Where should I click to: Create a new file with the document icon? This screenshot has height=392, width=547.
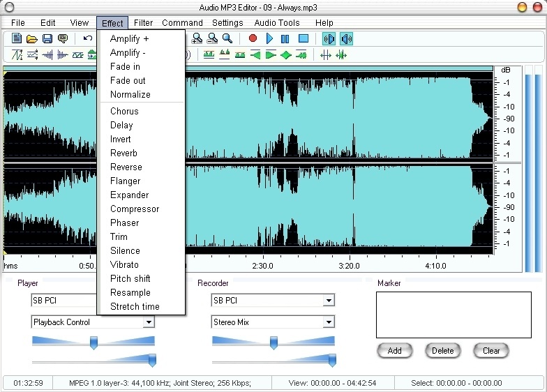click(x=17, y=38)
